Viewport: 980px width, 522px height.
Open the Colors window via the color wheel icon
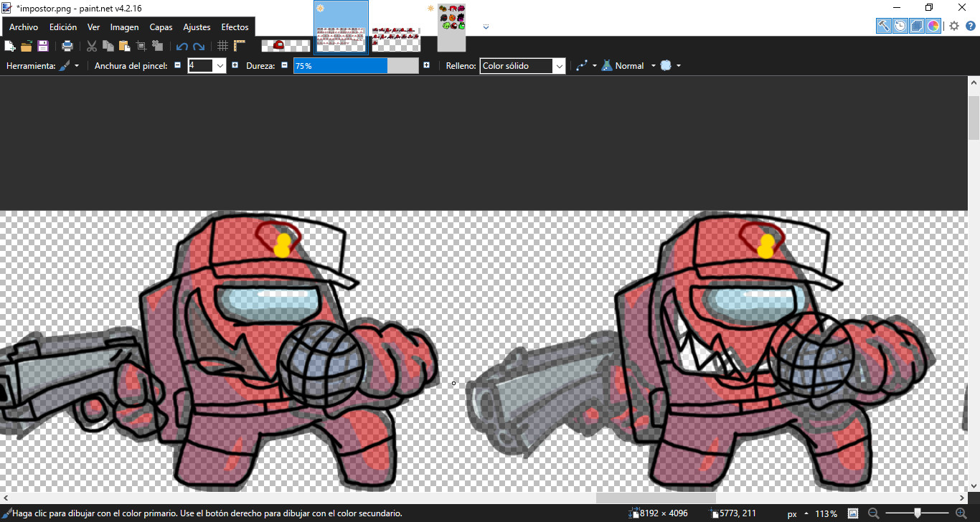click(933, 26)
